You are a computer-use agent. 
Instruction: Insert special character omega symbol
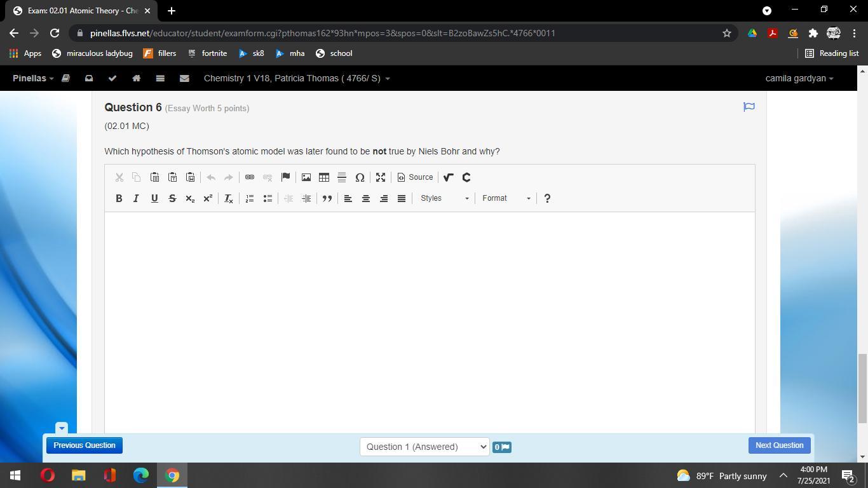(360, 177)
